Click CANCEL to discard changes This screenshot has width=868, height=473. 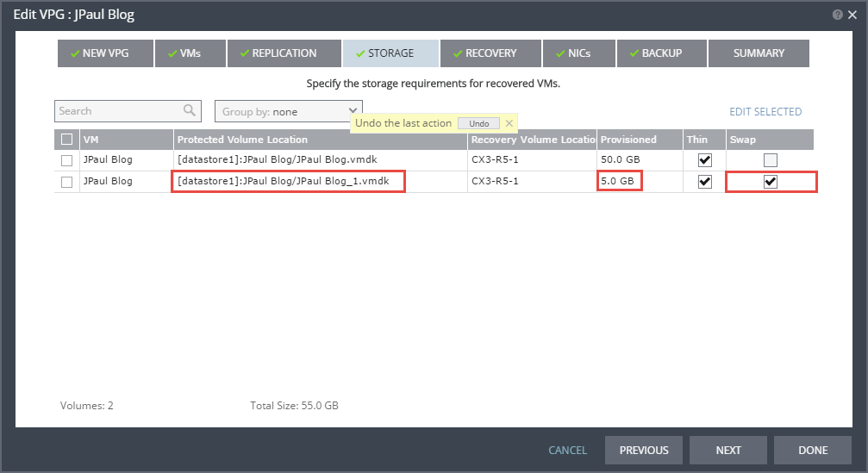click(568, 450)
